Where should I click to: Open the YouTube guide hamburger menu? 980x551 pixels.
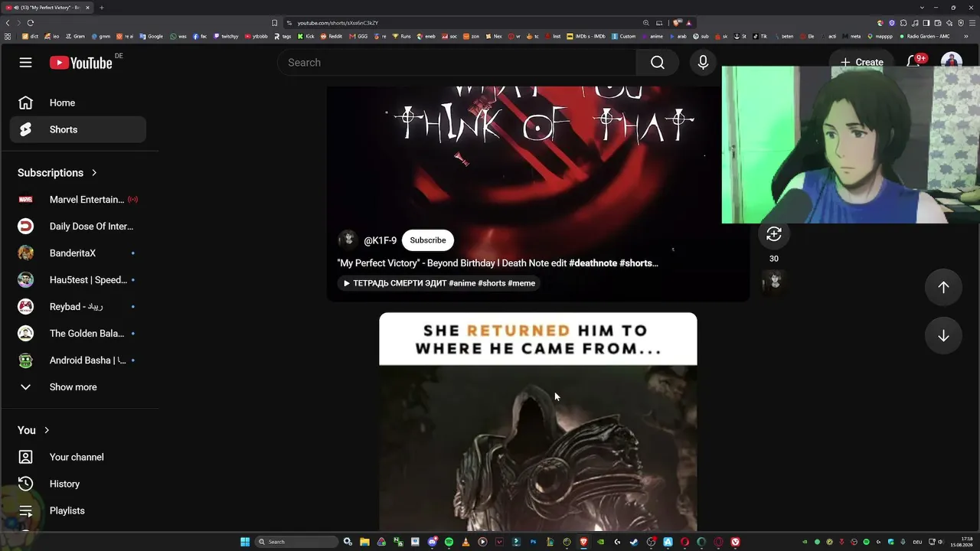25,62
